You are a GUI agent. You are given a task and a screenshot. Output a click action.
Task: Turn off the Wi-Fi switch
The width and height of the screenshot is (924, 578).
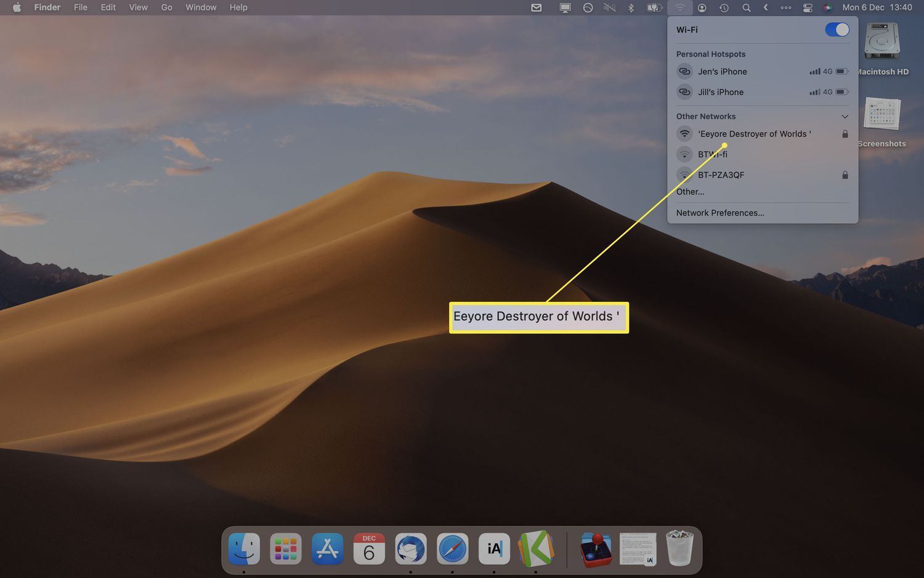(837, 30)
